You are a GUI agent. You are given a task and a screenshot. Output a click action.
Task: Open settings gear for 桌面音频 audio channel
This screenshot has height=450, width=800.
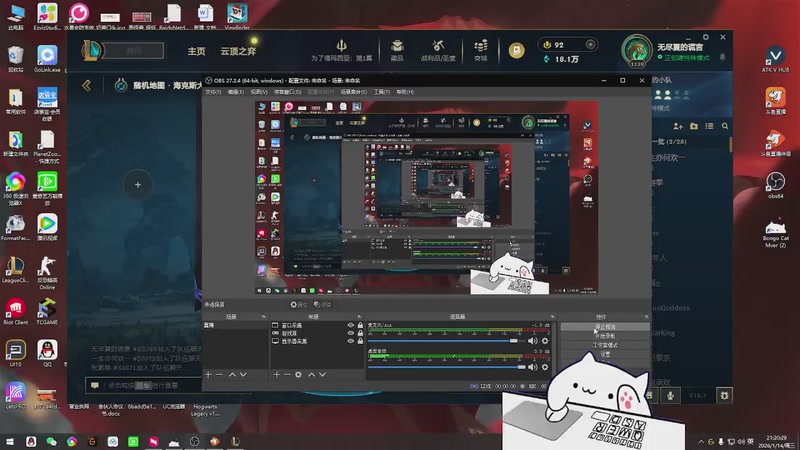pyautogui.click(x=545, y=367)
